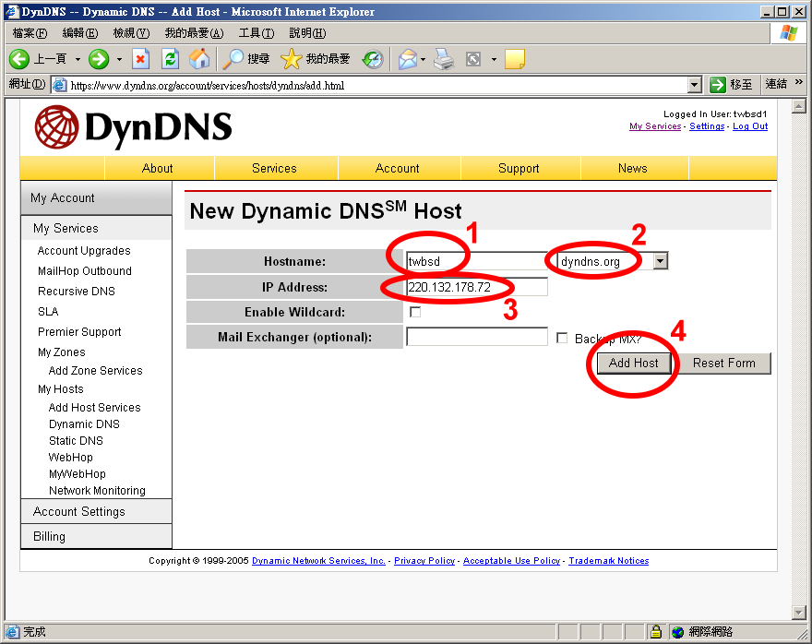Screen dimensions: 812x644
Task: Expand the Back button history dropdown arrow
Action: pyautogui.click(x=78, y=59)
